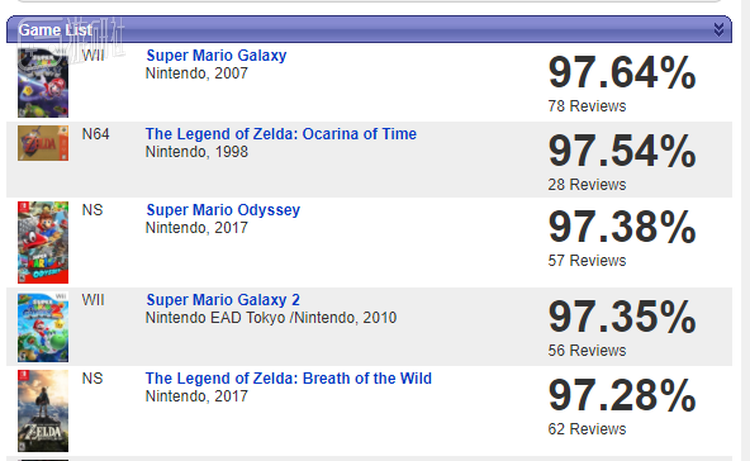Click Super Mario Galaxy box art thumbnail
Screen dimensions: 750x461
[x=43, y=82]
